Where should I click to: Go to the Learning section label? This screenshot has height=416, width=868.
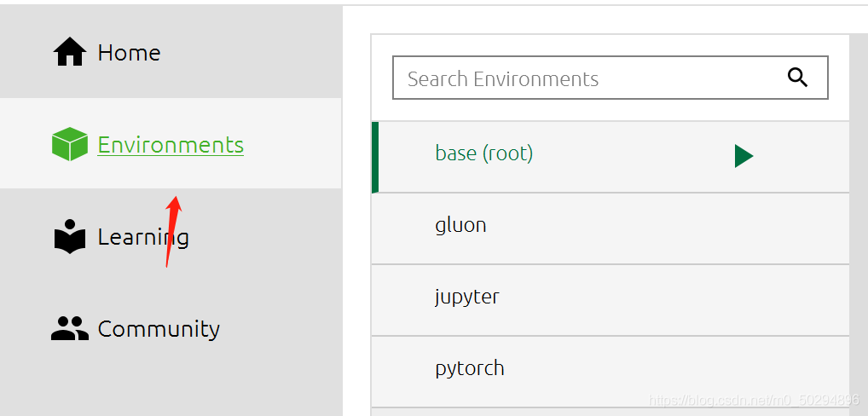(143, 237)
